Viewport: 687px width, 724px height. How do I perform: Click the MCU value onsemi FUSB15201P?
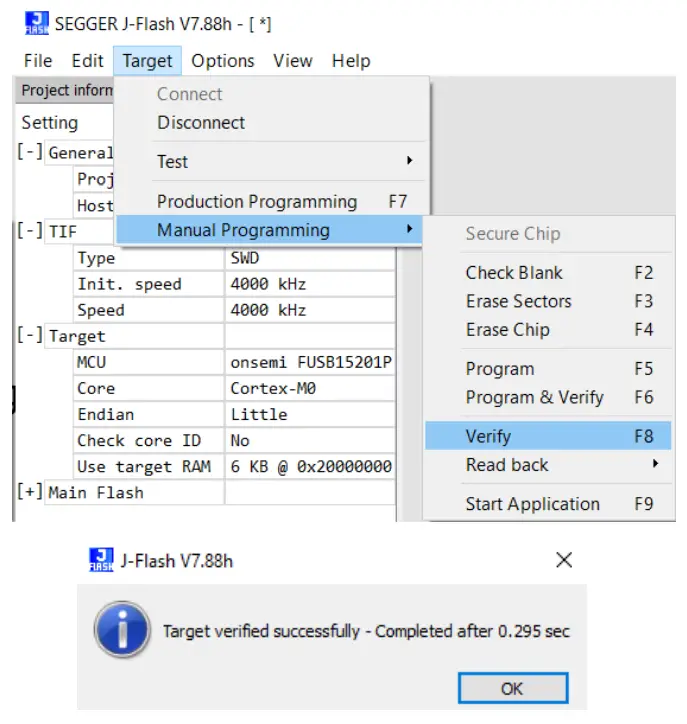310,362
